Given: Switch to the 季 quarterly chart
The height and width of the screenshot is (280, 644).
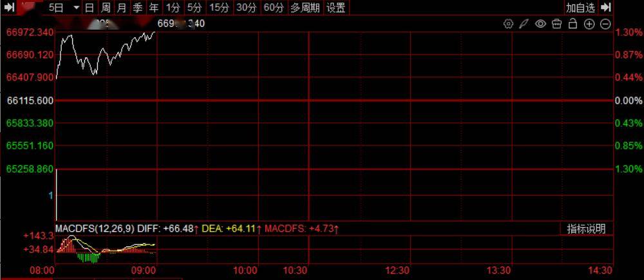Looking at the screenshot, I should click(137, 7).
